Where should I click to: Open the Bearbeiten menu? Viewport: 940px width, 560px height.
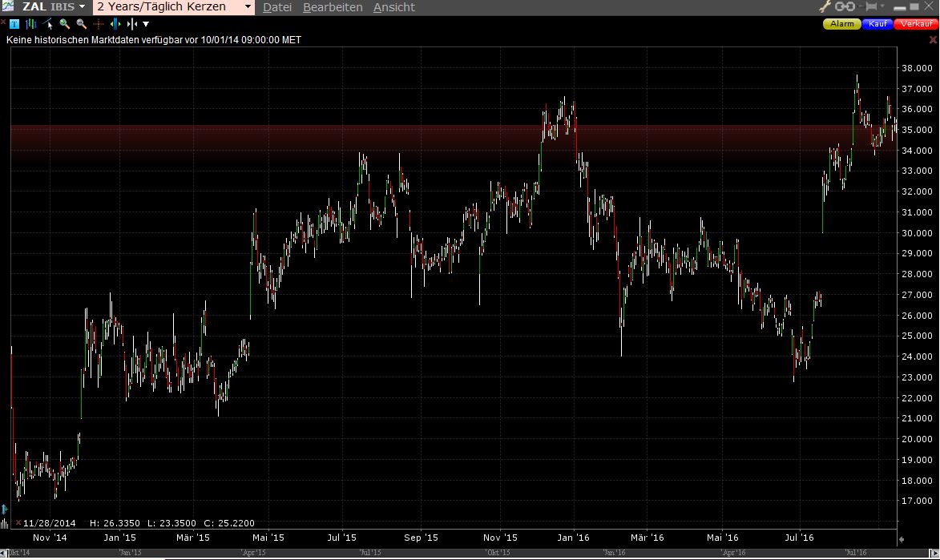point(333,7)
